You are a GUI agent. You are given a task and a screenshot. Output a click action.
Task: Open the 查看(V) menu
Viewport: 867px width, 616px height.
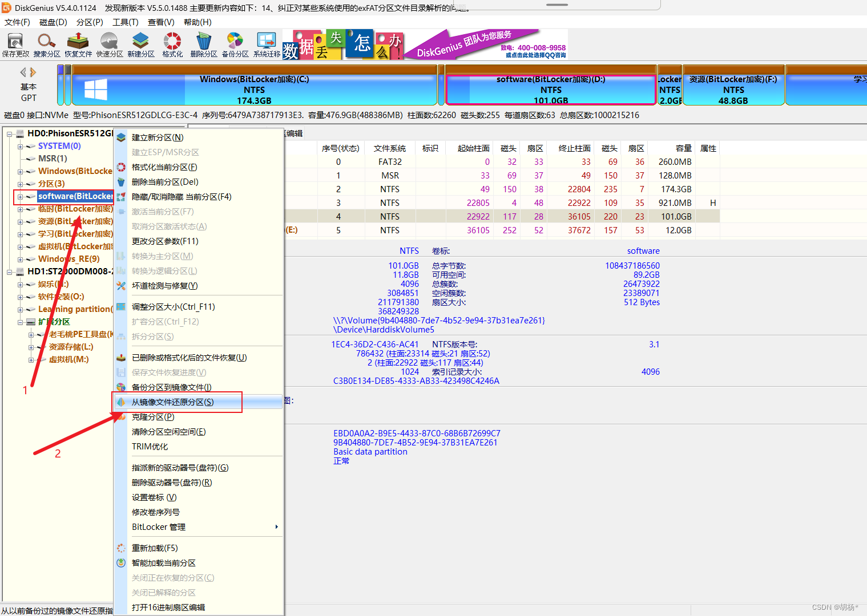point(161,22)
